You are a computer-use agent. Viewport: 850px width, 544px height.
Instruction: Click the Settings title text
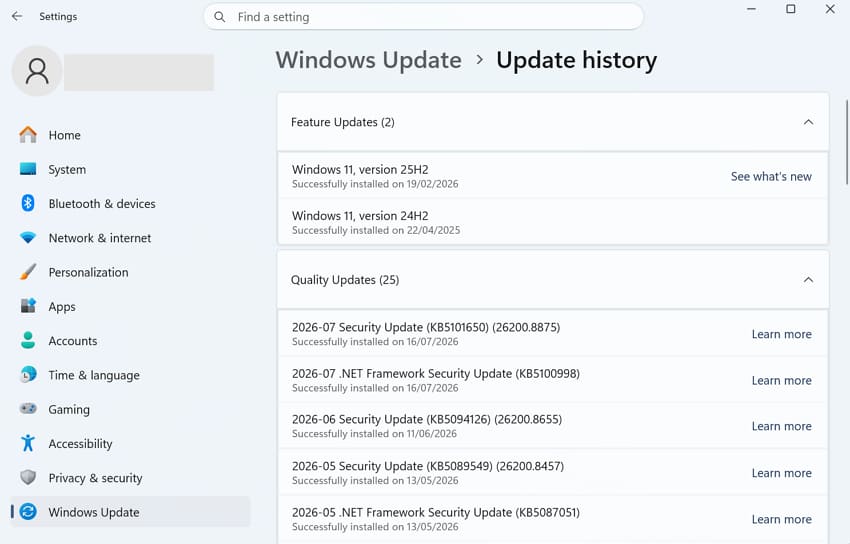(x=58, y=16)
